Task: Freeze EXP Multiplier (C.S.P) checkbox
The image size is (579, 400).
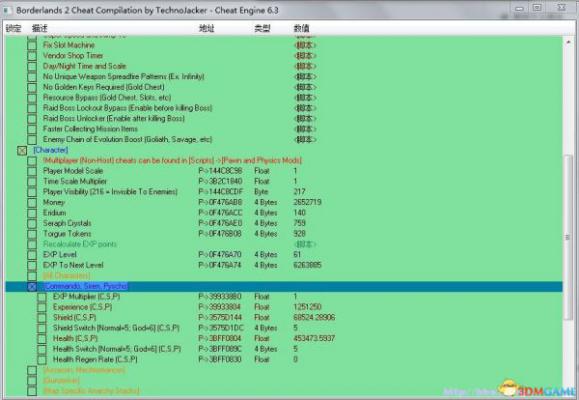Action: point(42,297)
